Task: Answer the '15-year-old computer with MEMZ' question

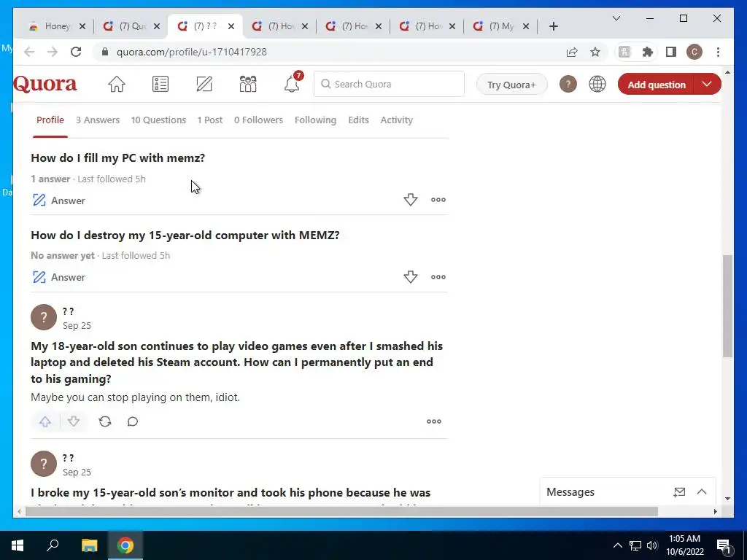Action: (x=58, y=277)
